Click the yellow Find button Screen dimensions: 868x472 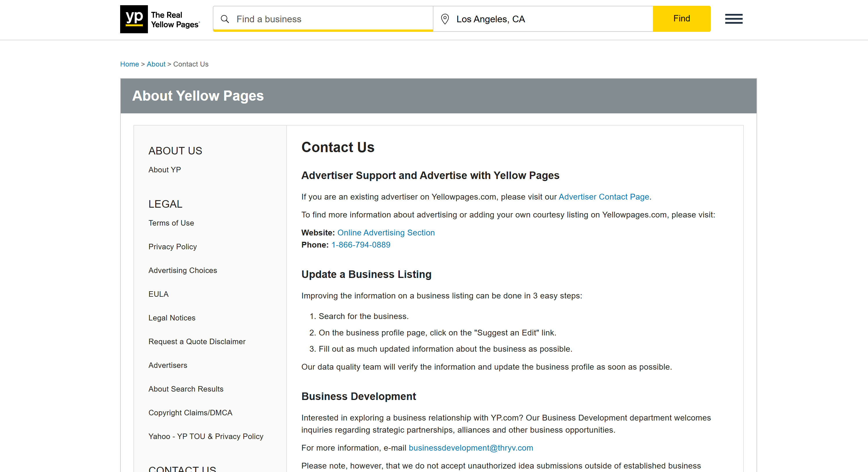681,19
